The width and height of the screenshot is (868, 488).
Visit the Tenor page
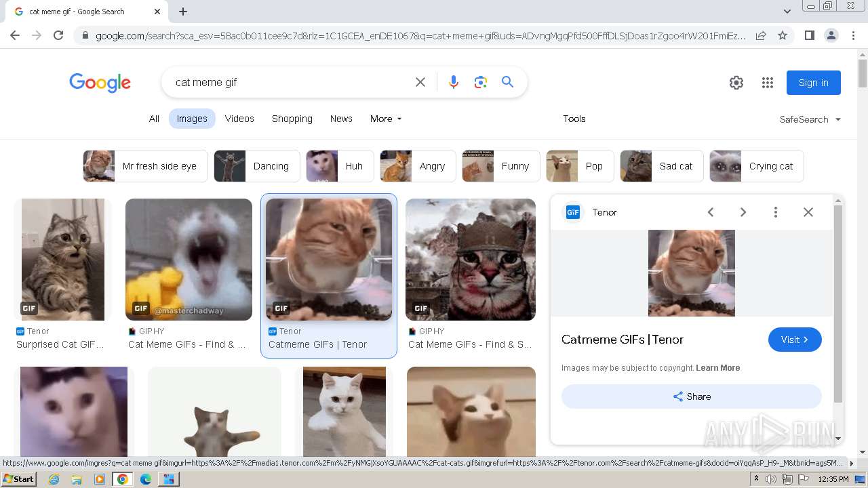(x=795, y=340)
